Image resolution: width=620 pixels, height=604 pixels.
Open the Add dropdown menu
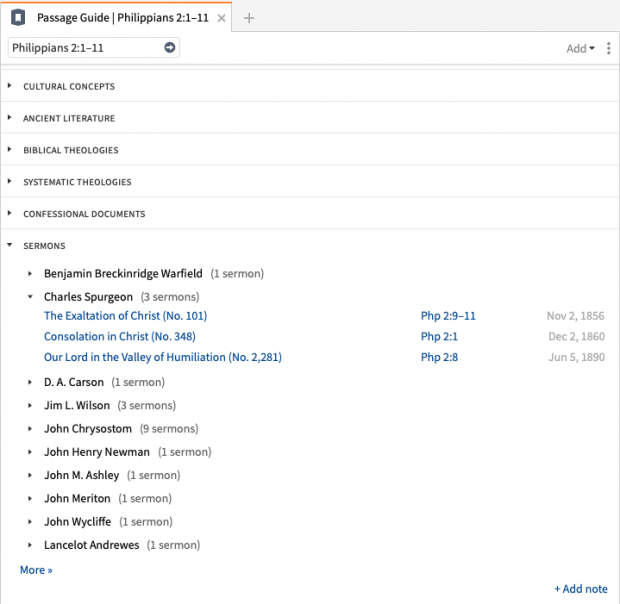[580, 48]
